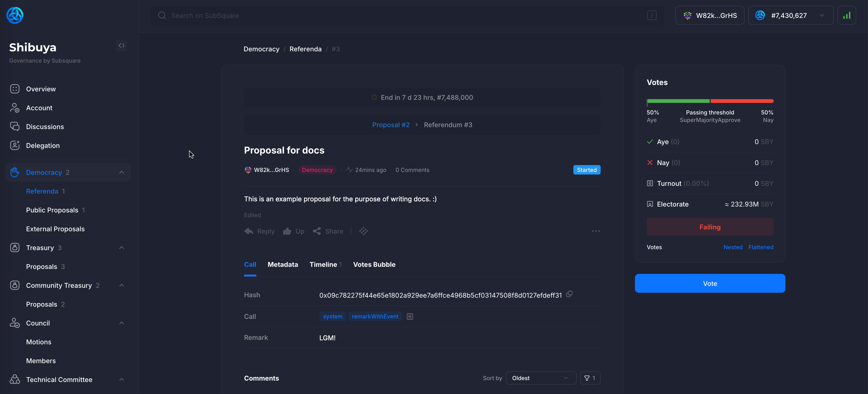This screenshot has height=394, width=868.
Task: Copy the proposal hash to clipboard
Action: tap(569, 294)
